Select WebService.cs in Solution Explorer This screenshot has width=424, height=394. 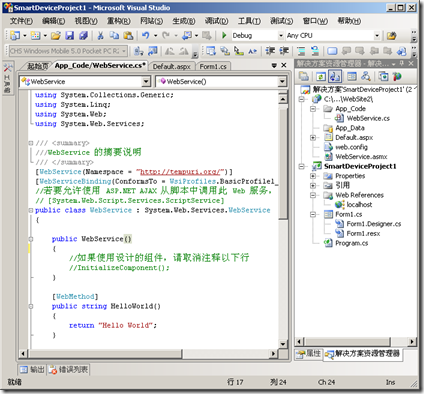(368, 118)
